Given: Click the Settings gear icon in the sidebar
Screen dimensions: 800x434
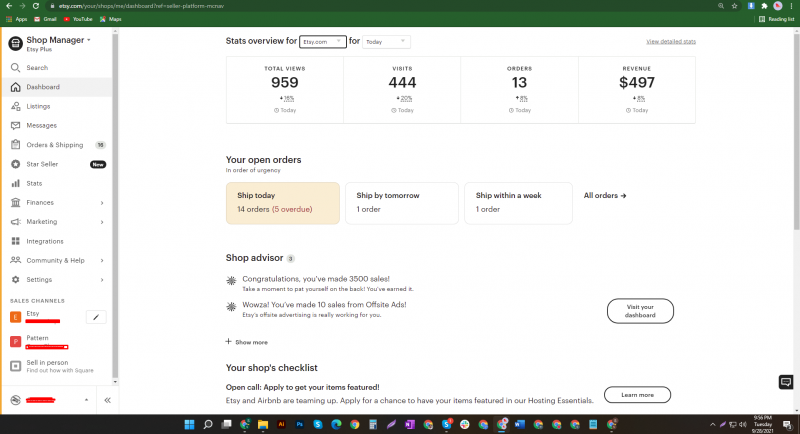Looking at the screenshot, I should 16,279.
